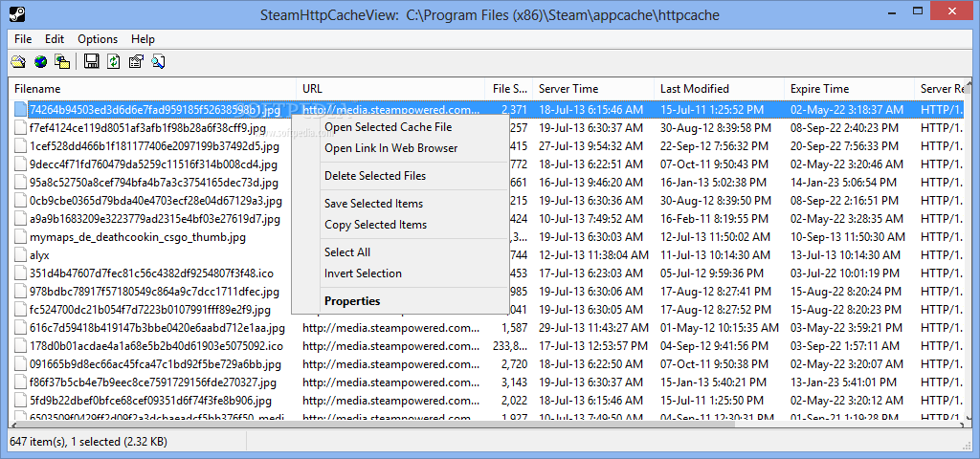
Task: Select row a9a9b1683209e3223779ad2315e4bf03e27619d7.jpg
Action: [485, 219]
